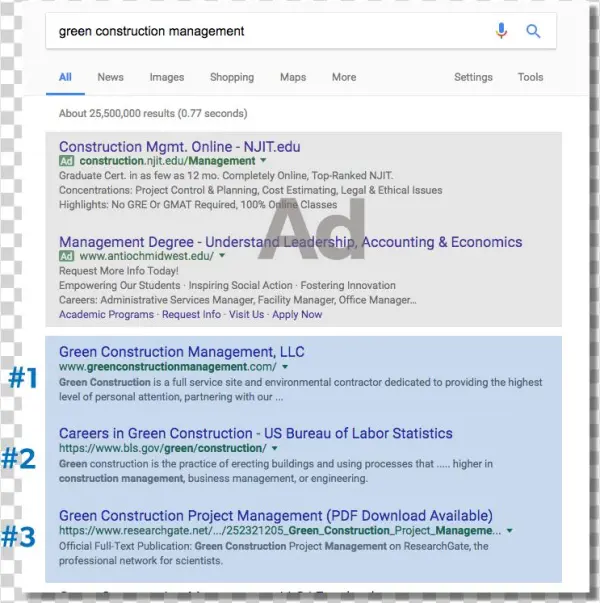Click the blue magnifier search icon
The width and height of the screenshot is (600, 603).
pyautogui.click(x=533, y=31)
